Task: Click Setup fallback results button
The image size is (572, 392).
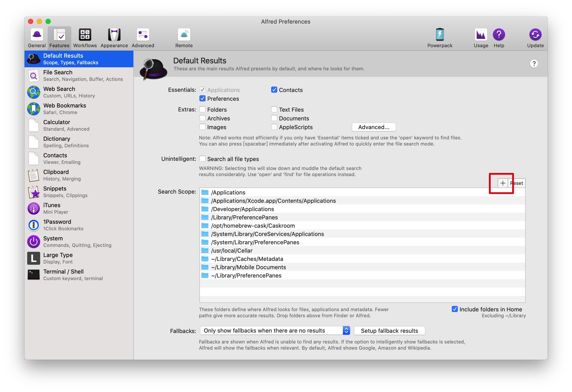Action: coord(389,331)
